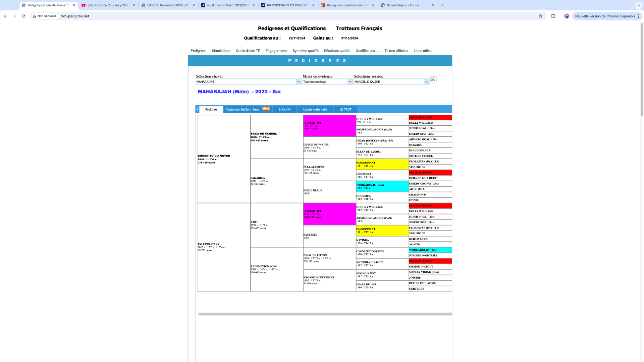
Task: Click the MAHARAJAH horse selection field
Action: pos(246,82)
